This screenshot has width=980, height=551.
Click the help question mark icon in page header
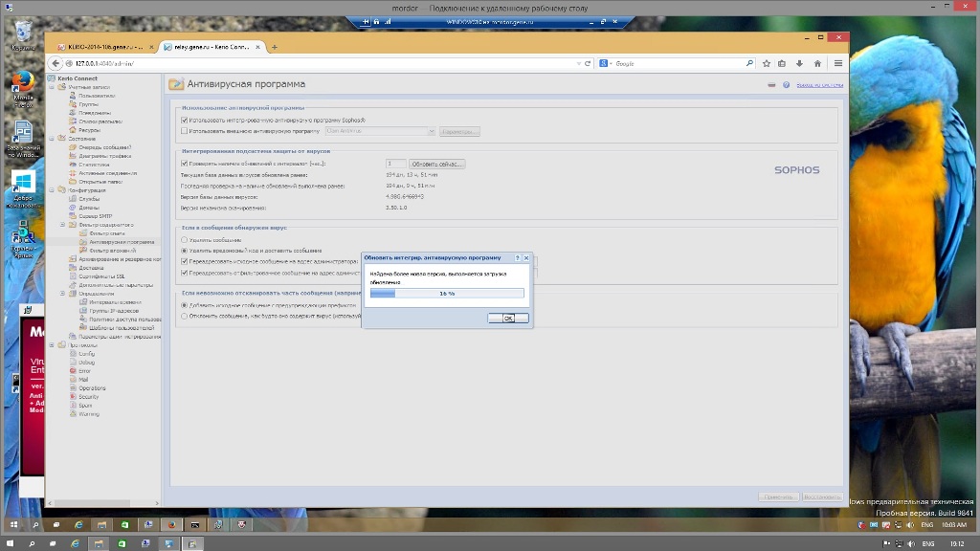(787, 84)
